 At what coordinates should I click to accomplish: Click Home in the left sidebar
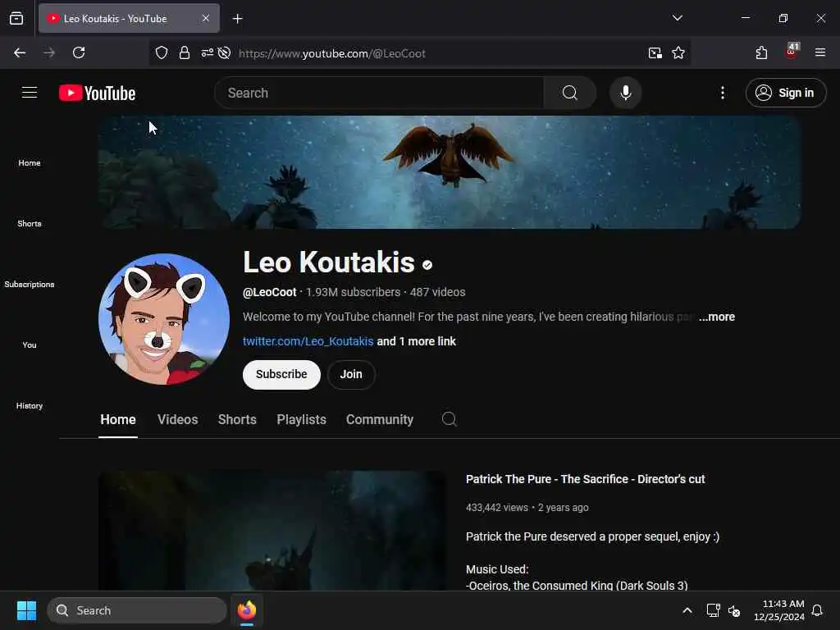30,163
